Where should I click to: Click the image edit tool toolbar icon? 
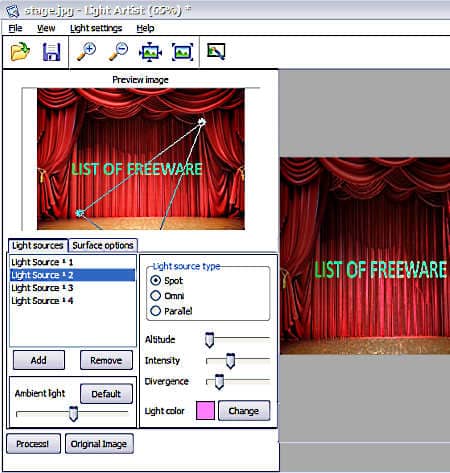(216, 52)
